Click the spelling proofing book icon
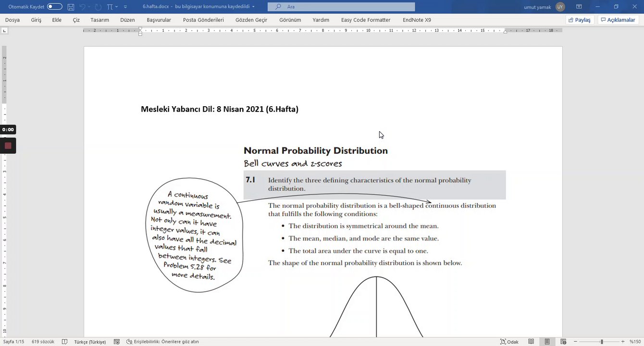The image size is (644, 346). coord(65,342)
